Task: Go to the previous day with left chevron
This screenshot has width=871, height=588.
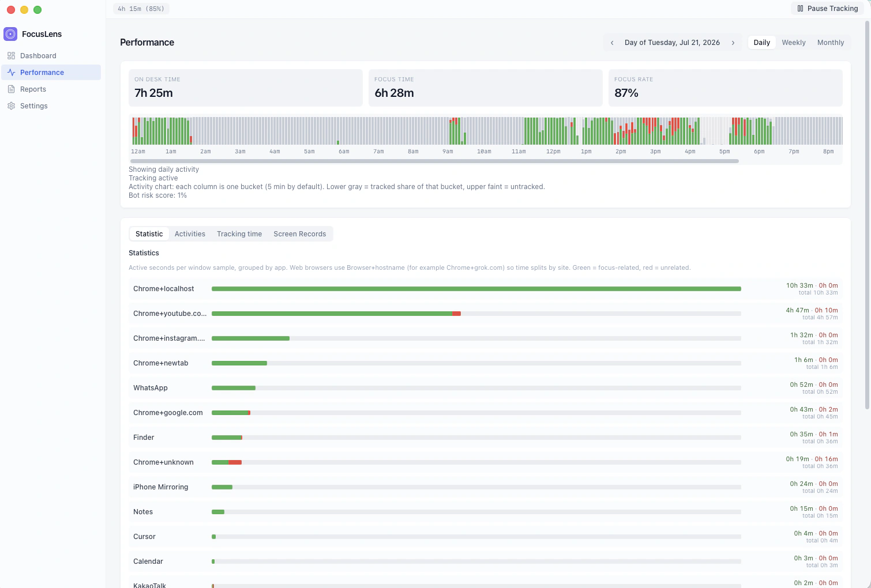Action: tap(612, 43)
